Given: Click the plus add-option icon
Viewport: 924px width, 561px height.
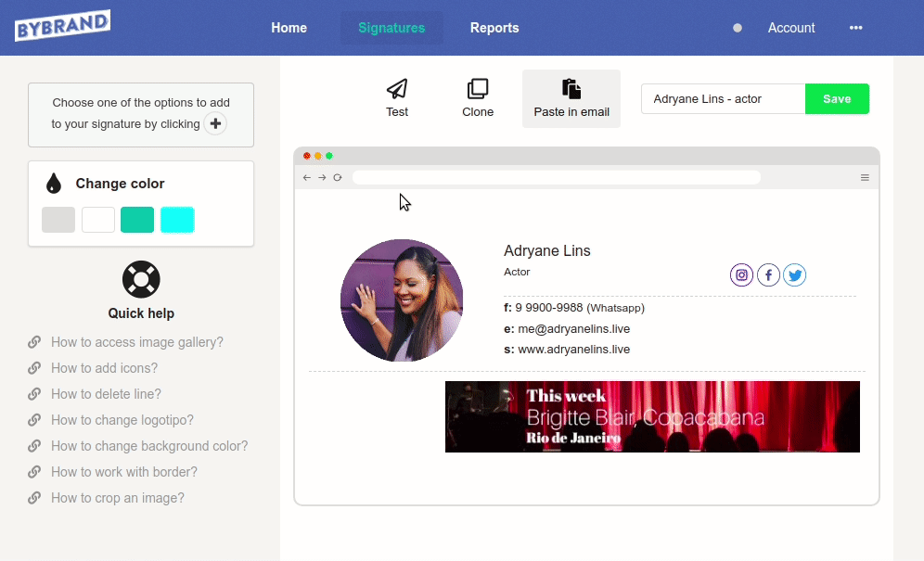Looking at the screenshot, I should point(215,123).
